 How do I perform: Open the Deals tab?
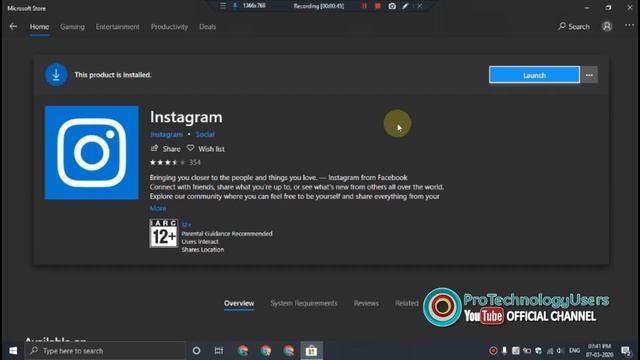click(x=207, y=27)
